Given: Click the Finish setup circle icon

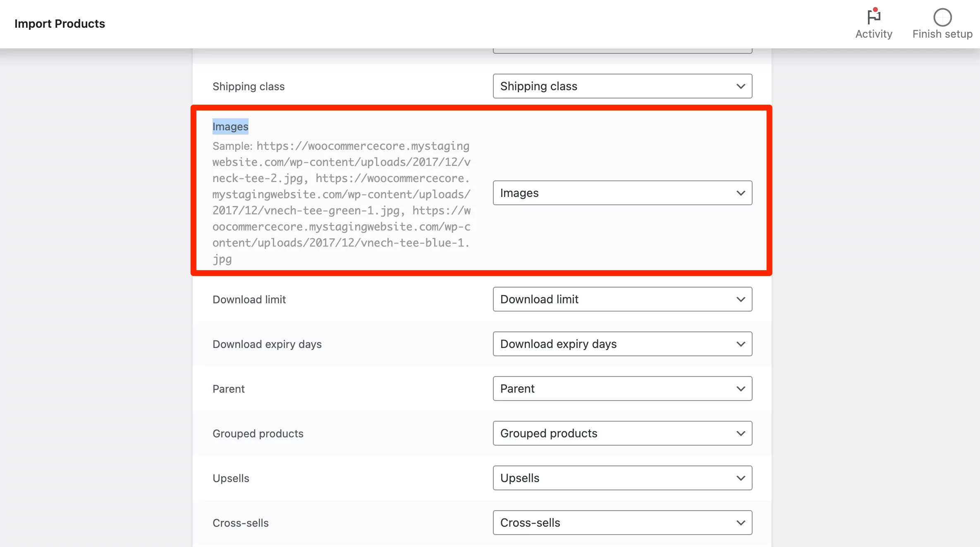Looking at the screenshot, I should 942,17.
